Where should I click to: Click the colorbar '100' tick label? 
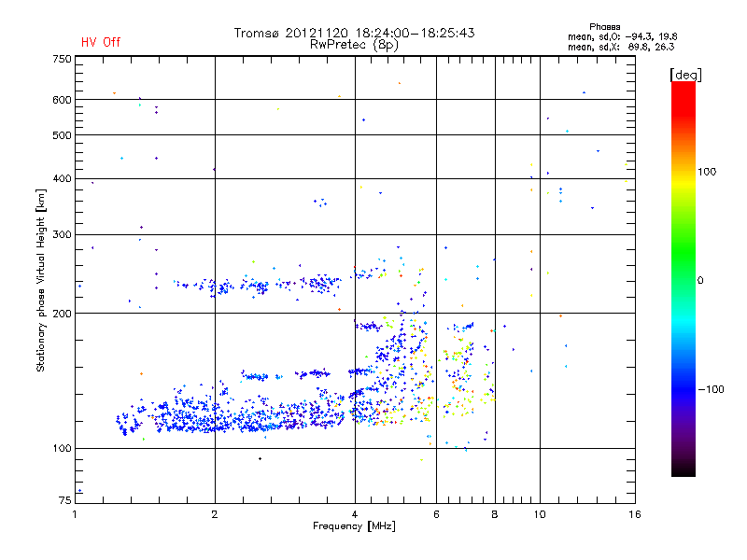coord(707,172)
